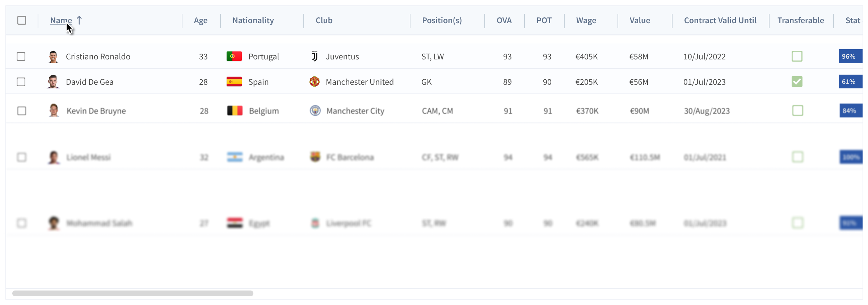This screenshot has height=305, width=868.
Task: Click the Spain flag icon
Action: coord(234,82)
